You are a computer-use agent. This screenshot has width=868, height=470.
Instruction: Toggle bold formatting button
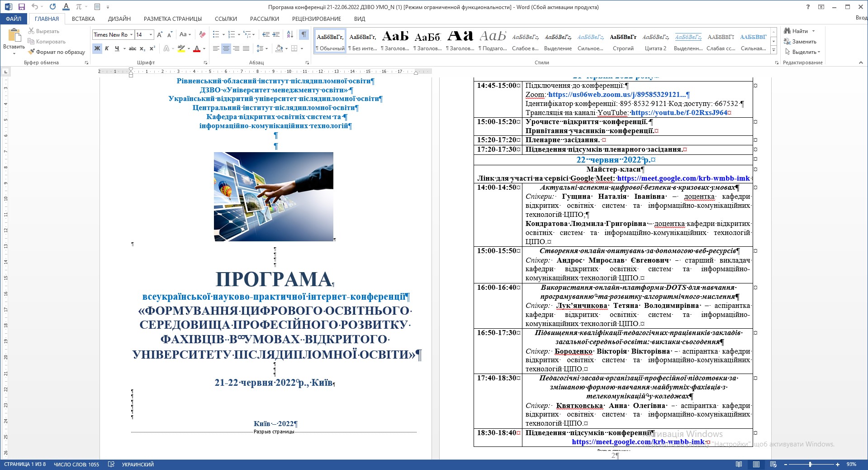click(97, 48)
